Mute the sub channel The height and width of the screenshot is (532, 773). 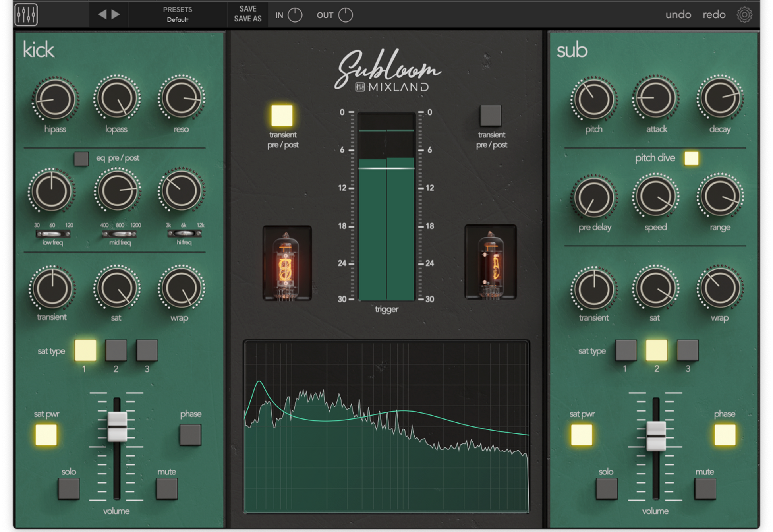point(705,489)
